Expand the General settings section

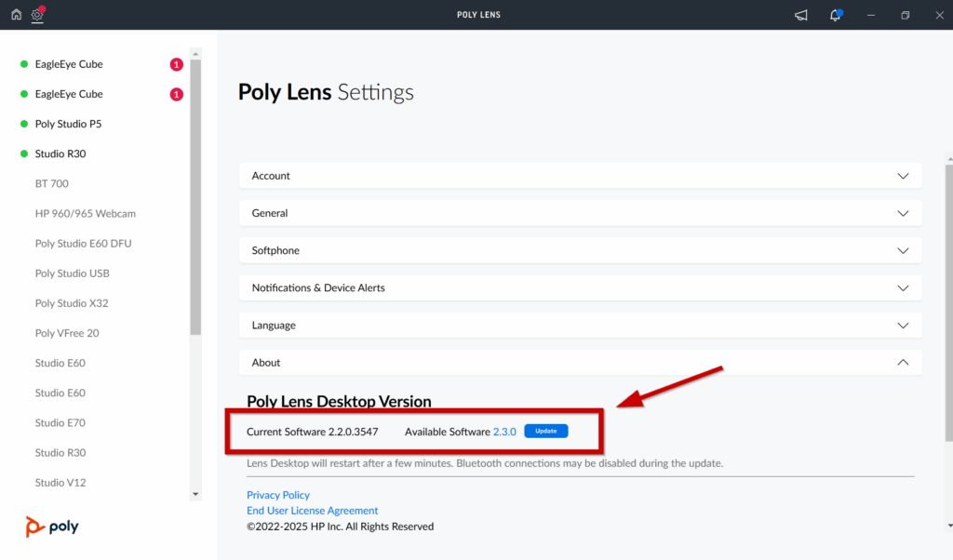coord(580,213)
